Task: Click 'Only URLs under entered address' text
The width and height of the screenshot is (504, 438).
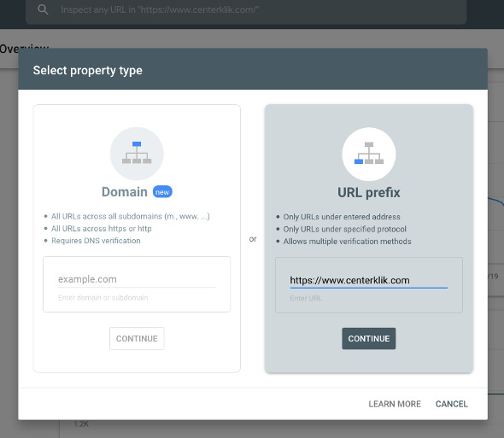Action: point(342,217)
